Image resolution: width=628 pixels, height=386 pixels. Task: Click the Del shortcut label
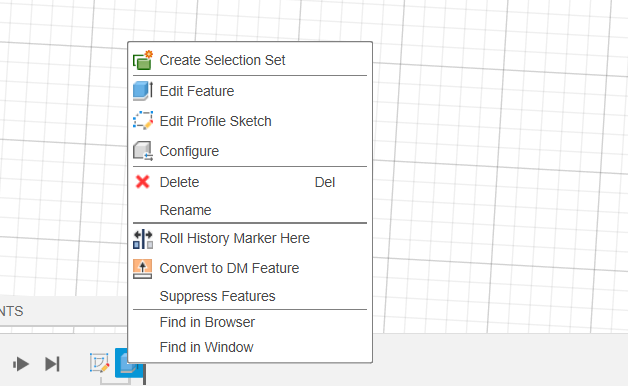pyautogui.click(x=325, y=182)
